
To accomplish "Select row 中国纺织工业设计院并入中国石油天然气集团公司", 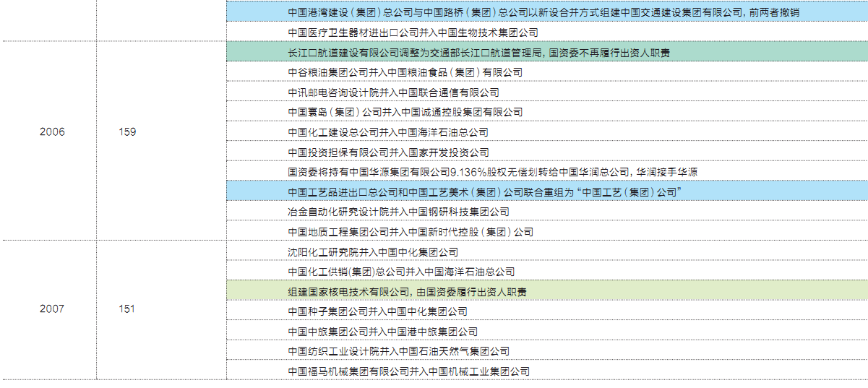I will (547, 351).
